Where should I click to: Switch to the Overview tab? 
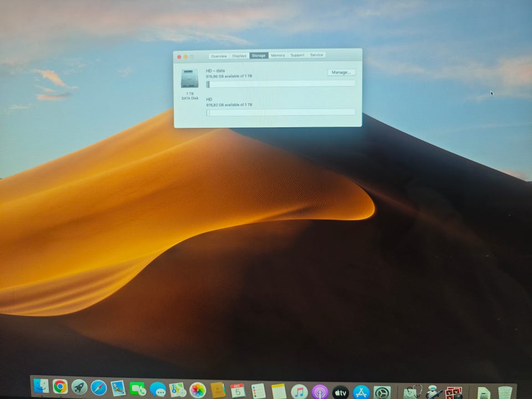pos(219,56)
